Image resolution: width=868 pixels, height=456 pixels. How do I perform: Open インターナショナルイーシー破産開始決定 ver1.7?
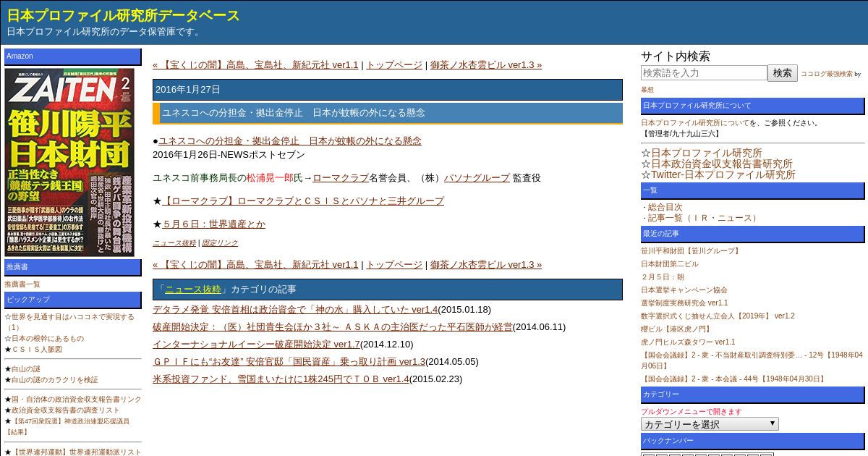pos(256,344)
